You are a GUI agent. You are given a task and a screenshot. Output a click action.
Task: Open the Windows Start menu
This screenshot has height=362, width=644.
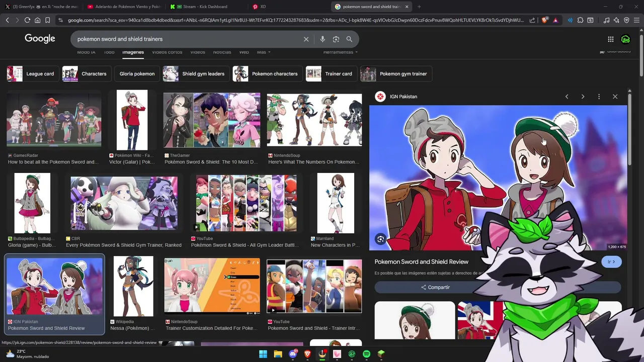tap(263, 354)
